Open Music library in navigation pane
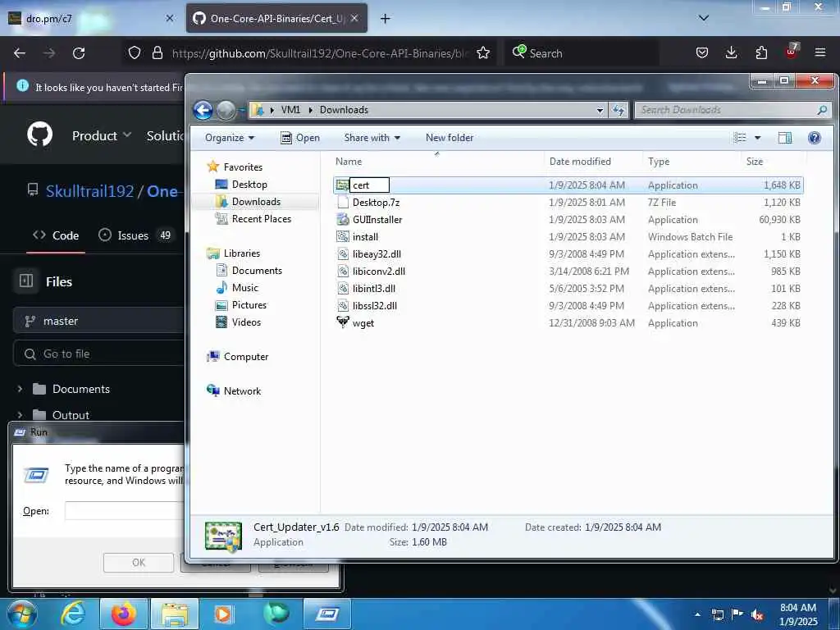This screenshot has height=630, width=840. 244,288
